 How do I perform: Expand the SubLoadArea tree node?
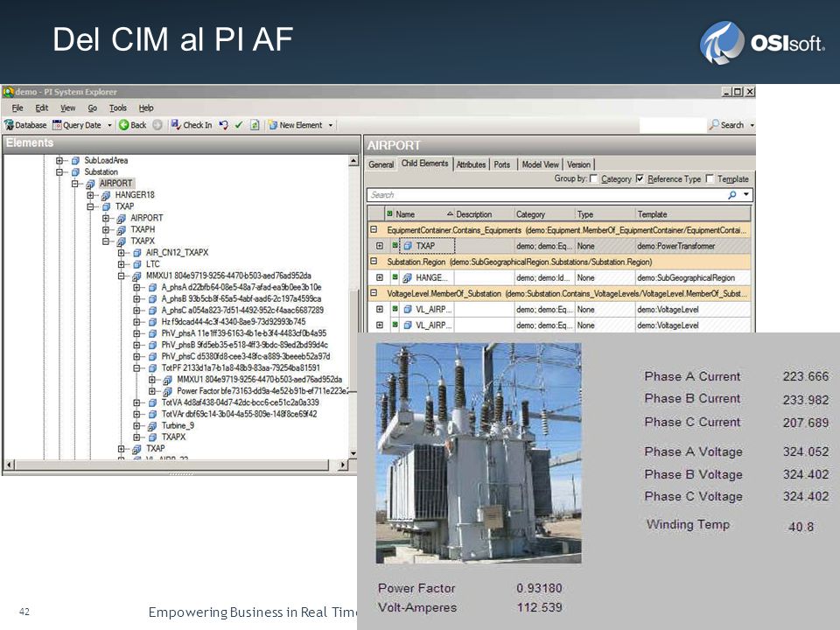coord(59,161)
